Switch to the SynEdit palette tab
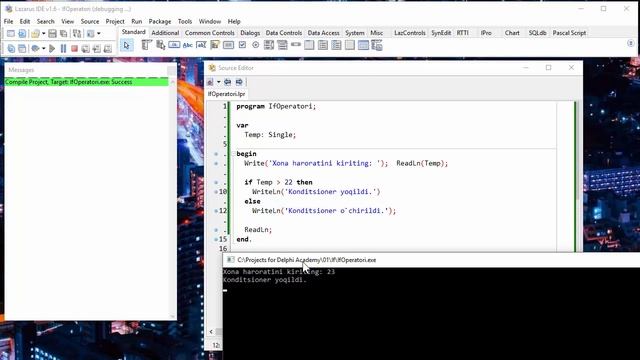 tap(441, 33)
